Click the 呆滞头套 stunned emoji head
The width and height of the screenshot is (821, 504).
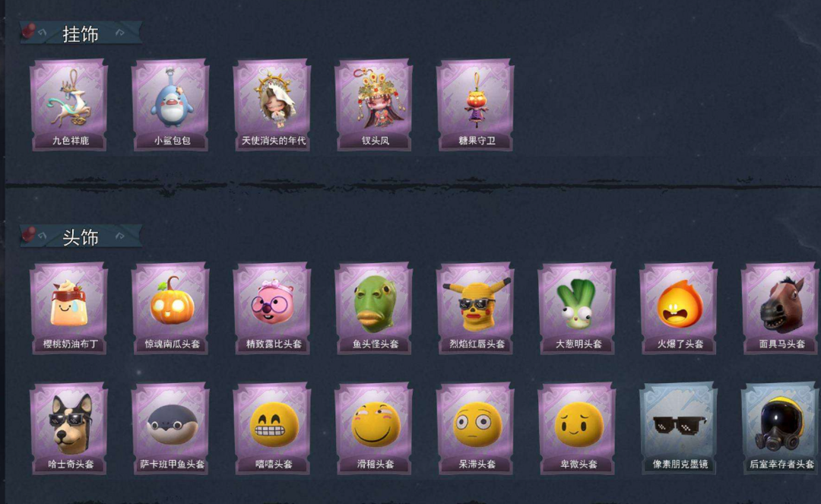click(476, 428)
